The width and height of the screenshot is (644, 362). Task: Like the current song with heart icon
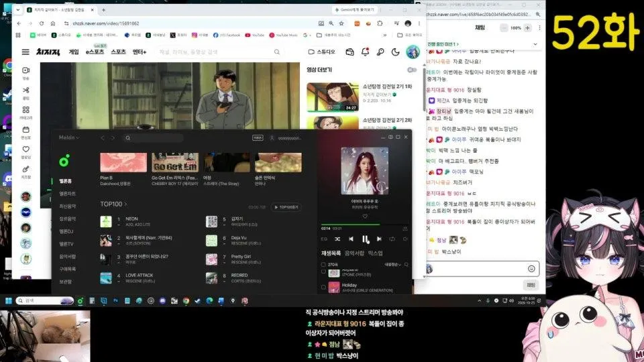(365, 217)
